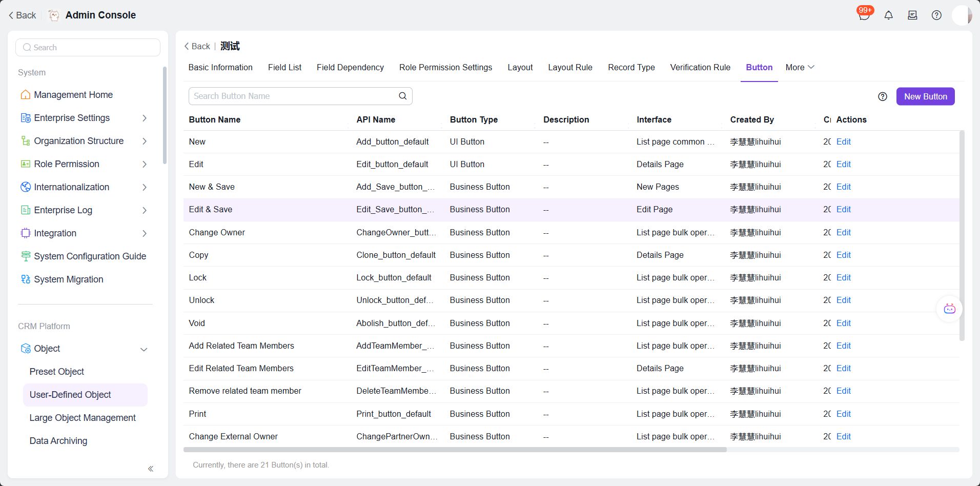Open the Record Type tab
The width and height of the screenshot is (980, 486).
click(631, 67)
